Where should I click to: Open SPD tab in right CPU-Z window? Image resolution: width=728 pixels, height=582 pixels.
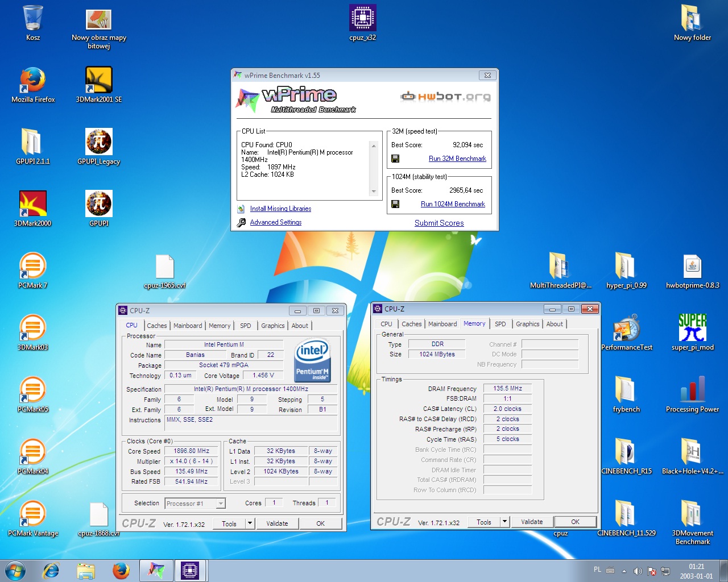coord(500,324)
